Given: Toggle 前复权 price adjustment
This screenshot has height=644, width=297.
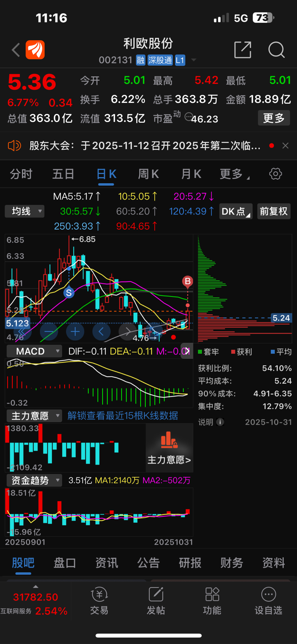Looking at the screenshot, I should tap(274, 211).
